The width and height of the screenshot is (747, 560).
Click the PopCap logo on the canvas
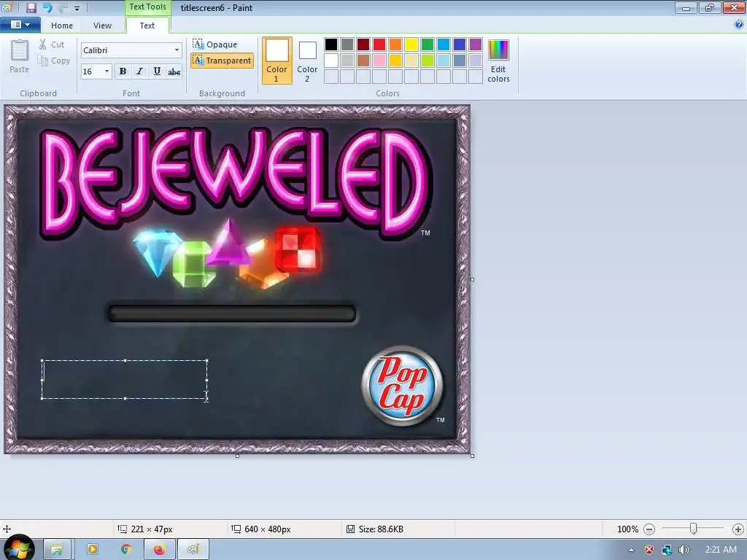(403, 386)
